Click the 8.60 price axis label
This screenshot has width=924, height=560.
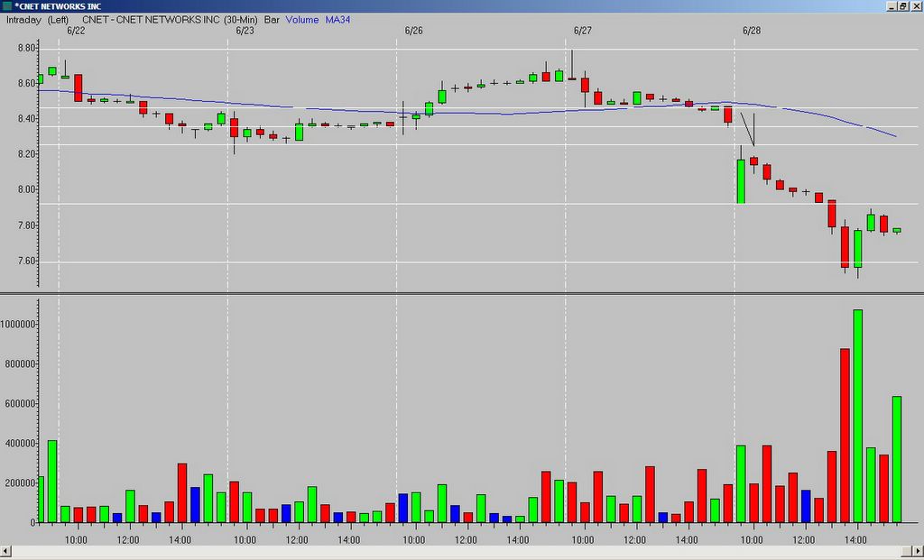(27, 83)
